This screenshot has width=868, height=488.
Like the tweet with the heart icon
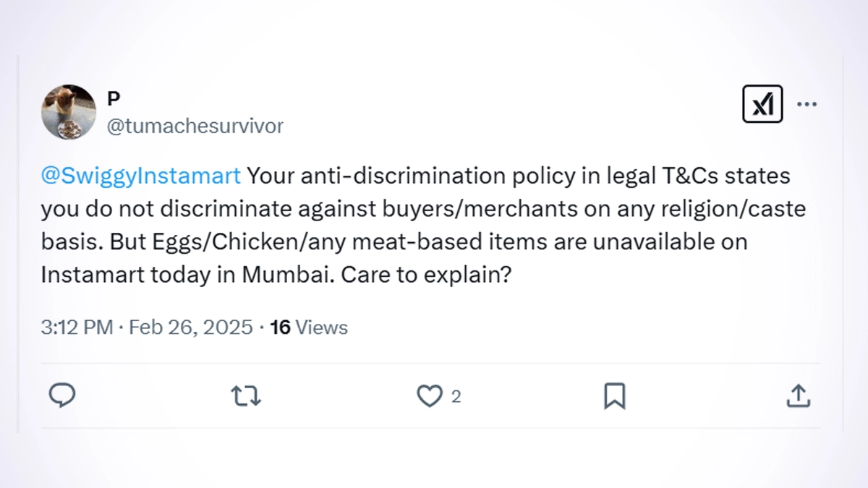click(430, 395)
